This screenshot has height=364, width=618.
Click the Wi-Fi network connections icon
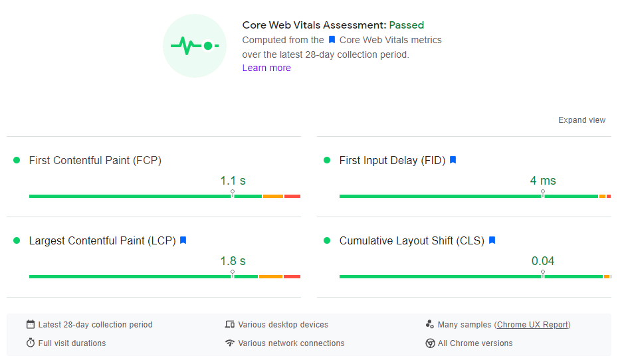click(x=230, y=343)
